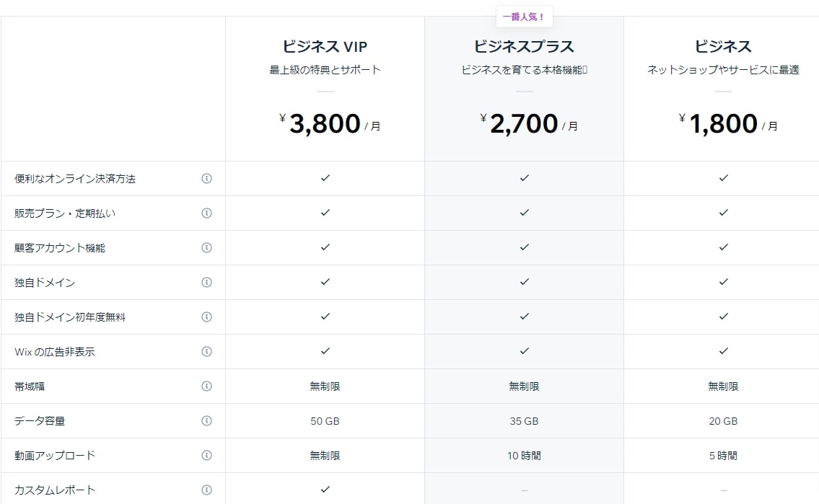Select the info icon for データ容量
The image size is (819, 504).
pos(207,420)
